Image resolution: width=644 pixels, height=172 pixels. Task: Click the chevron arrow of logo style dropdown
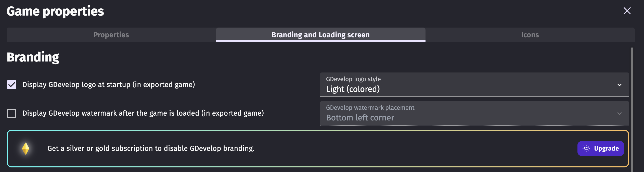coord(620,85)
